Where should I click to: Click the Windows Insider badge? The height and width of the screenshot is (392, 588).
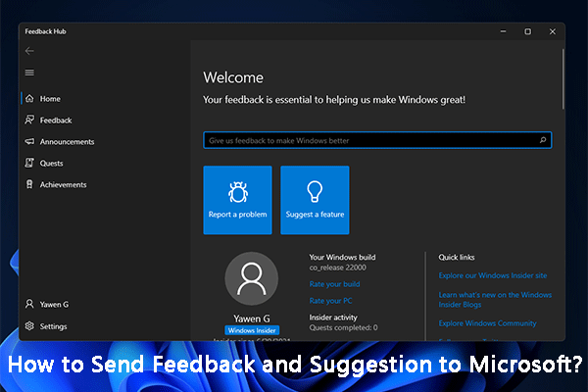point(252,330)
